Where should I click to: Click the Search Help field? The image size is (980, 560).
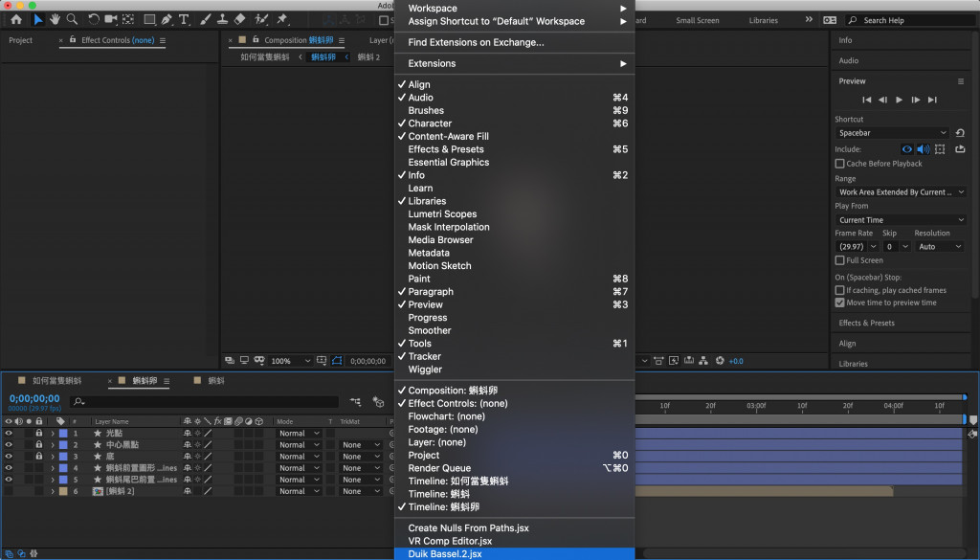tap(910, 21)
